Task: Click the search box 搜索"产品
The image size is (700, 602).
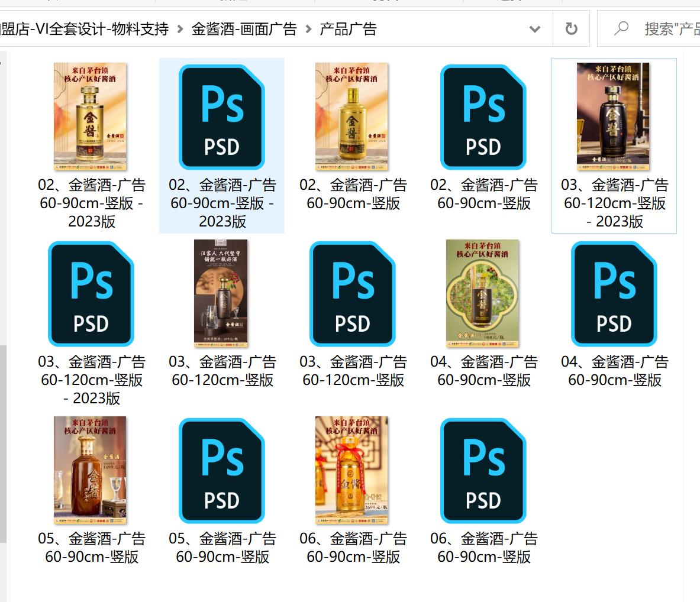Action: (649, 28)
